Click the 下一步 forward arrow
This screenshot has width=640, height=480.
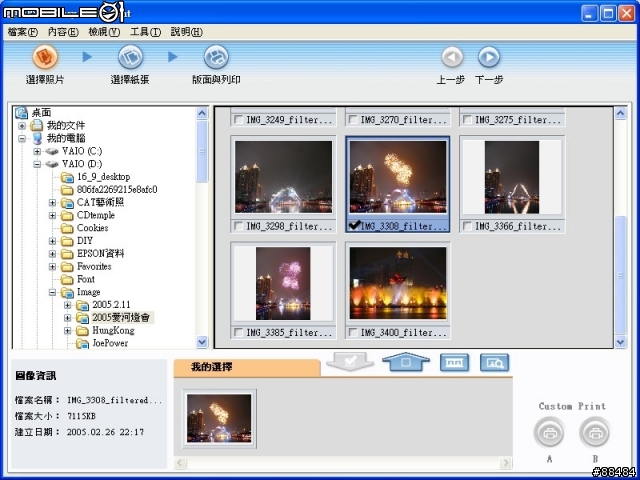pos(489,57)
